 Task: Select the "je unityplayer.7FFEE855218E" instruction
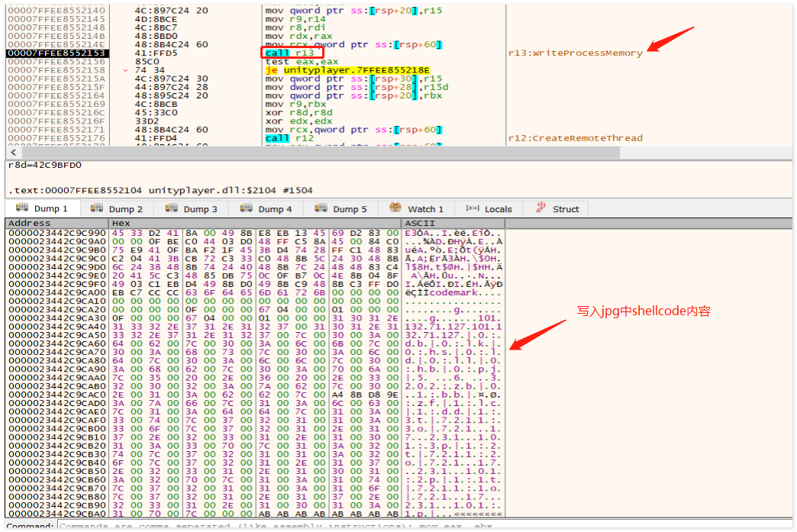click(x=347, y=70)
